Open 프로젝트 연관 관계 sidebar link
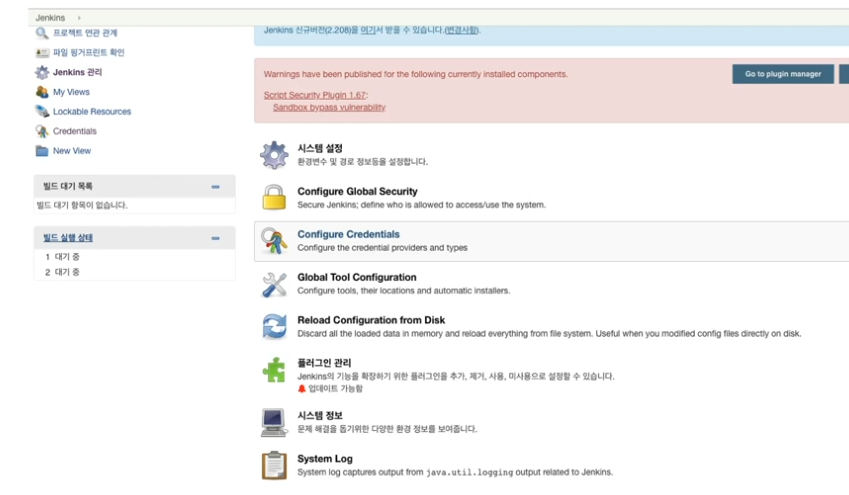849x495 pixels. pyautogui.click(x=85, y=33)
